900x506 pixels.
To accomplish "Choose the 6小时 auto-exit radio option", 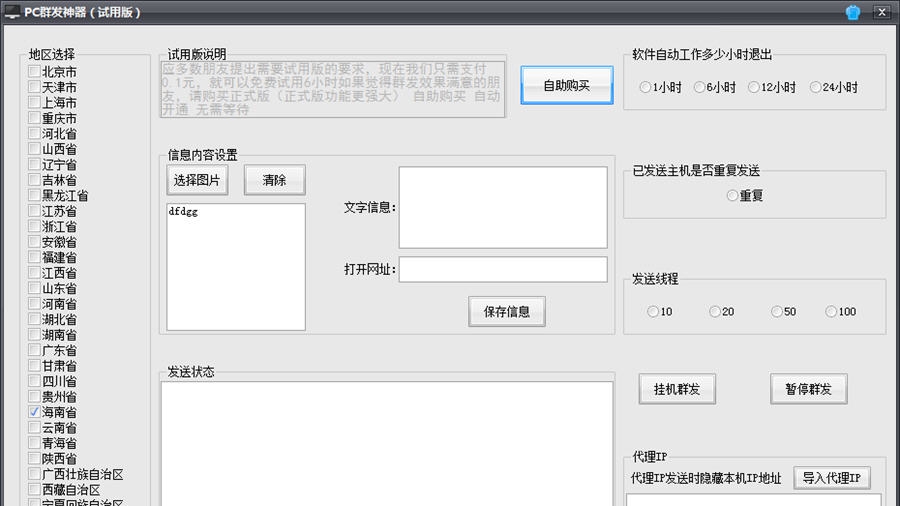I will (699, 87).
